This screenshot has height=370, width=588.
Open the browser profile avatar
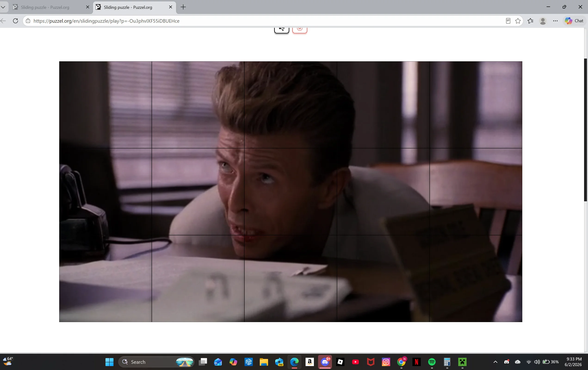click(x=543, y=21)
